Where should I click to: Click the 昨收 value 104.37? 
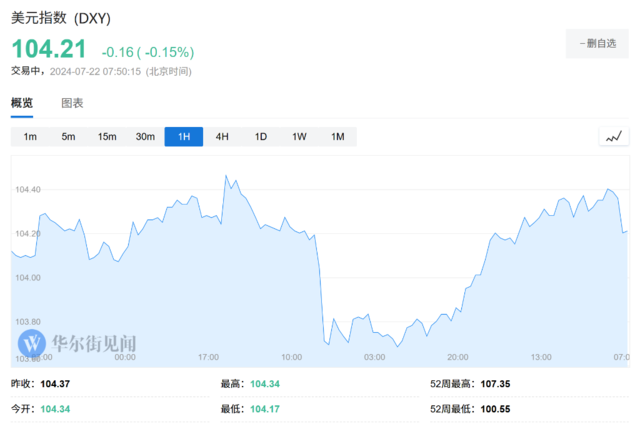tap(55, 384)
